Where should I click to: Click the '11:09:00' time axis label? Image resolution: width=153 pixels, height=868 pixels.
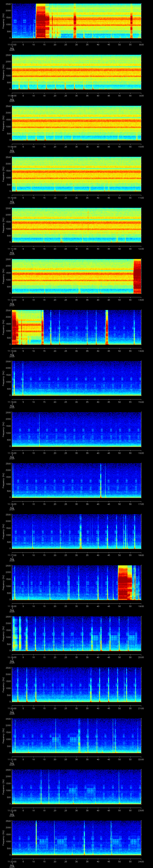click(x=12, y=146)
